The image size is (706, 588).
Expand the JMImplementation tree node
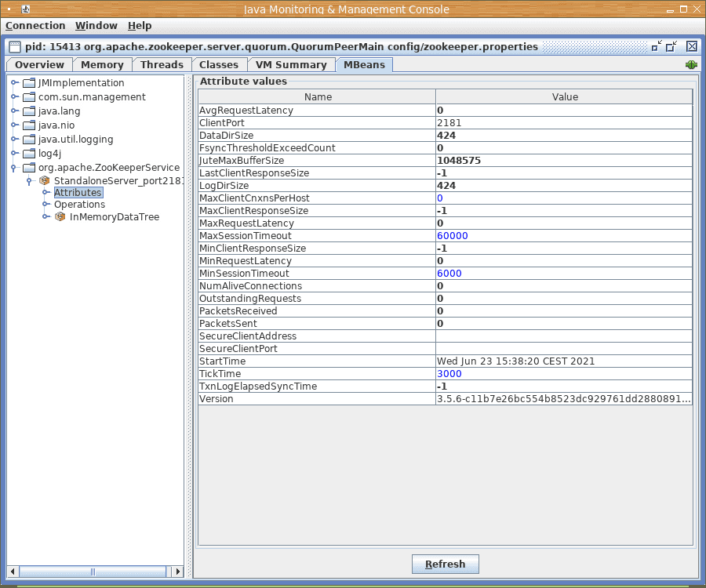14,83
